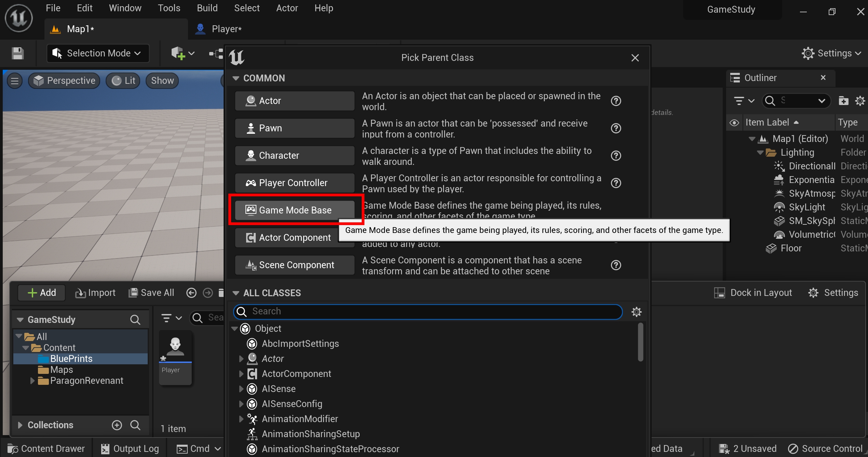Click content browser history back arrow
Image resolution: width=868 pixels, height=457 pixels.
pyautogui.click(x=191, y=293)
